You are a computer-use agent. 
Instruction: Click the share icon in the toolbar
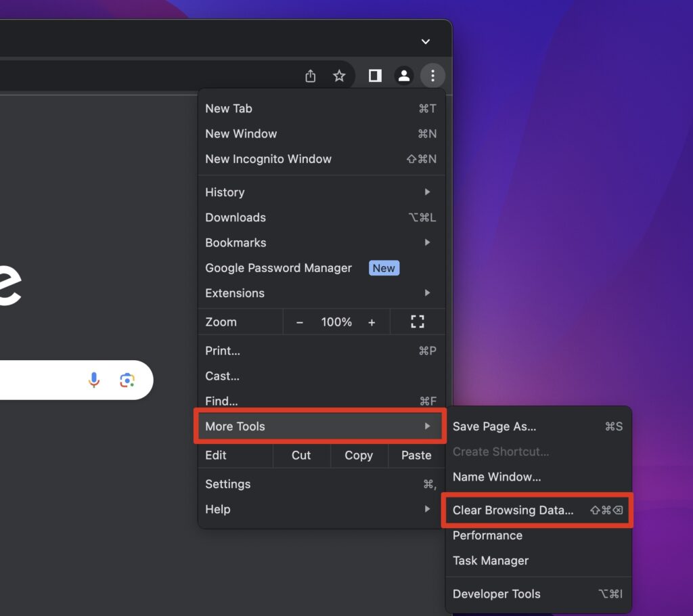pyautogui.click(x=310, y=76)
